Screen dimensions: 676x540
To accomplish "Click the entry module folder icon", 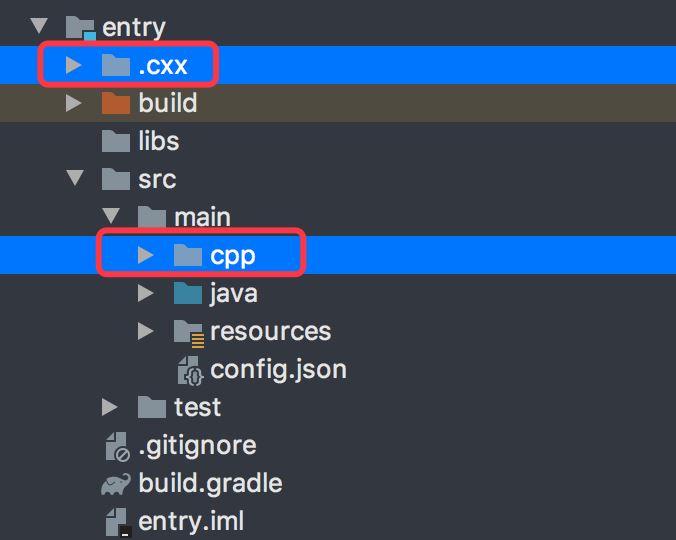I will [x=81, y=28].
